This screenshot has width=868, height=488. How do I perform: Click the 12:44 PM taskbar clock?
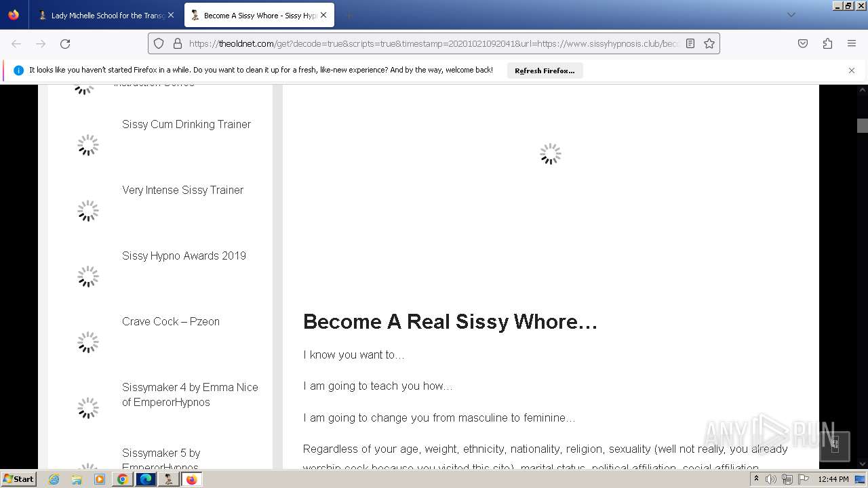click(833, 479)
